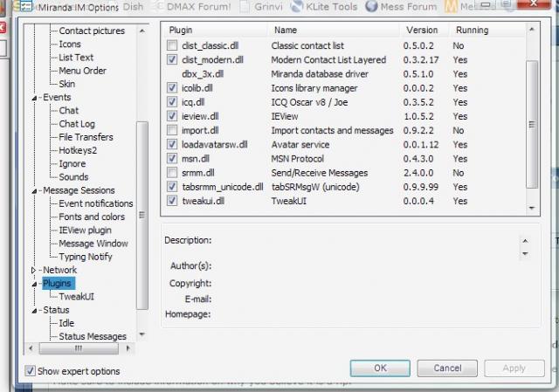Uncheck the tweakui.dll plugin checkbox
Viewport: 559px width, 392px height.
point(172,201)
